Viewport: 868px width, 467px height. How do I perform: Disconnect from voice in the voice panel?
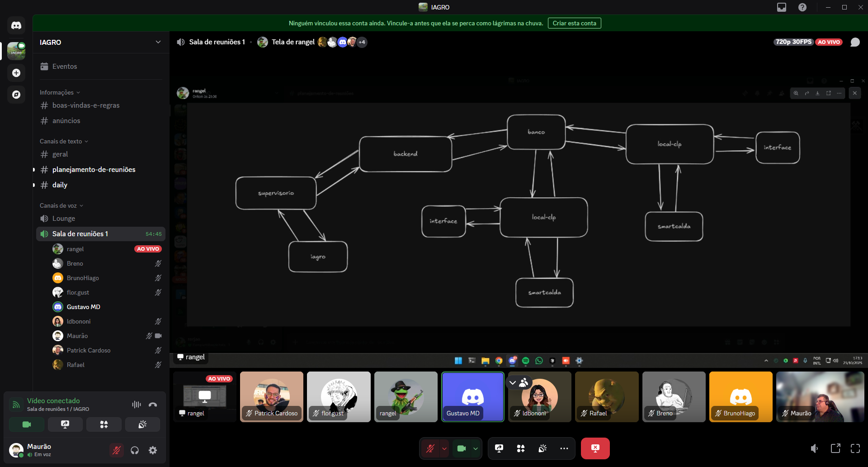[153, 405]
